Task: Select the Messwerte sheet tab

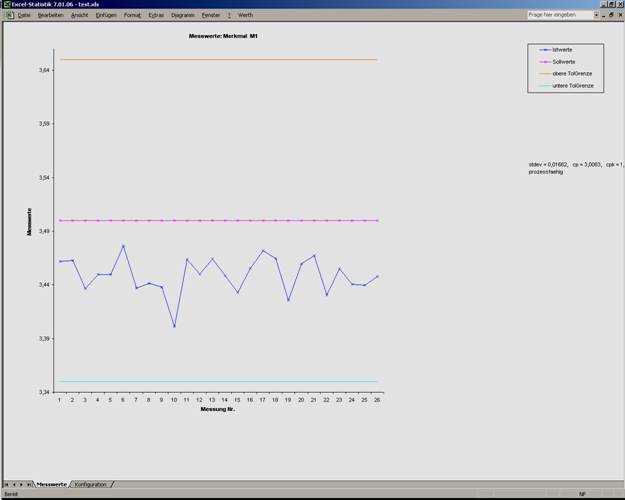Action: pyautogui.click(x=51, y=484)
